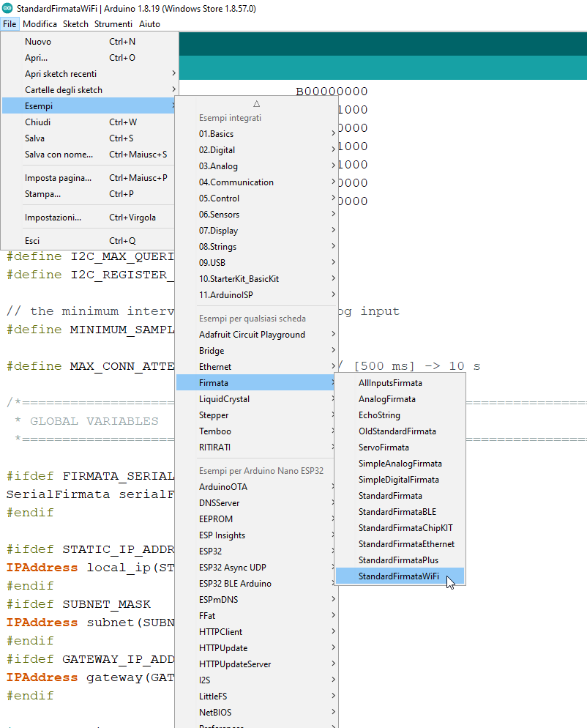Open HTTPClient examples submenu
The height and width of the screenshot is (728, 587).
click(257, 632)
